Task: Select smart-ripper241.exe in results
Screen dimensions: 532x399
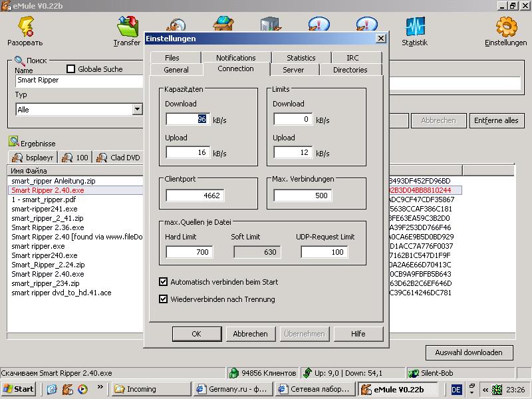Action: click(x=45, y=209)
